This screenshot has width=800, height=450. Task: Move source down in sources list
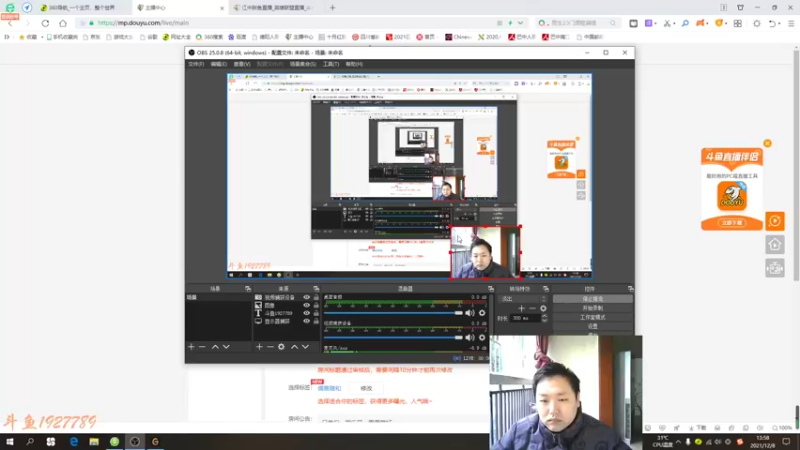(x=305, y=347)
